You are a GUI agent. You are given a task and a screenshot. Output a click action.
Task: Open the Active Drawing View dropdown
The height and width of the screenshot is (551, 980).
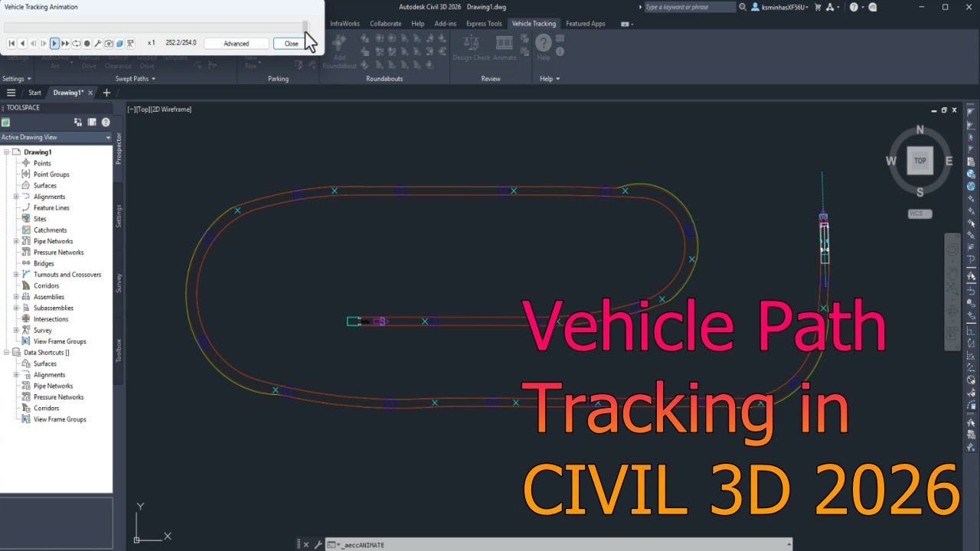[x=56, y=137]
